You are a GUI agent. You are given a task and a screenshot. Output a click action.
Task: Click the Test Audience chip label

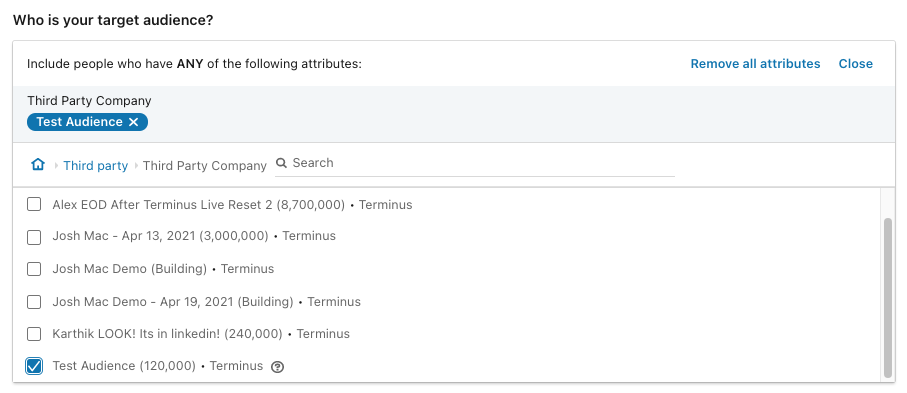point(79,122)
